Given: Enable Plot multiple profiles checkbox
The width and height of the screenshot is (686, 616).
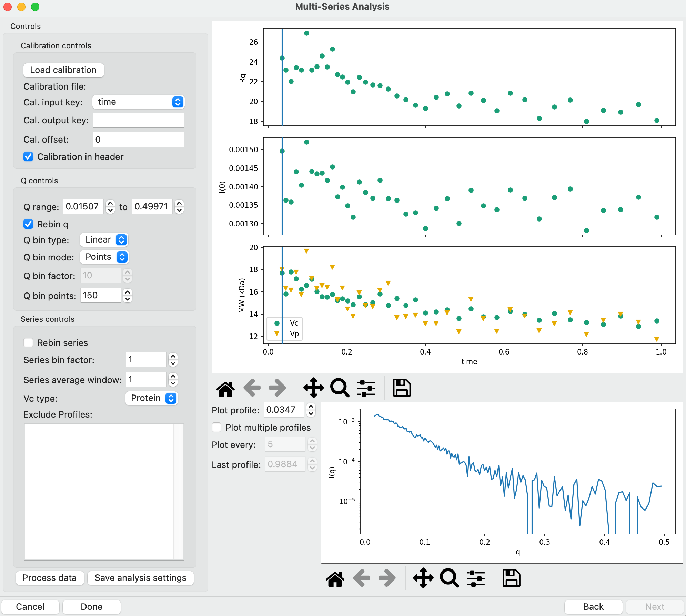Looking at the screenshot, I should tap(216, 428).
